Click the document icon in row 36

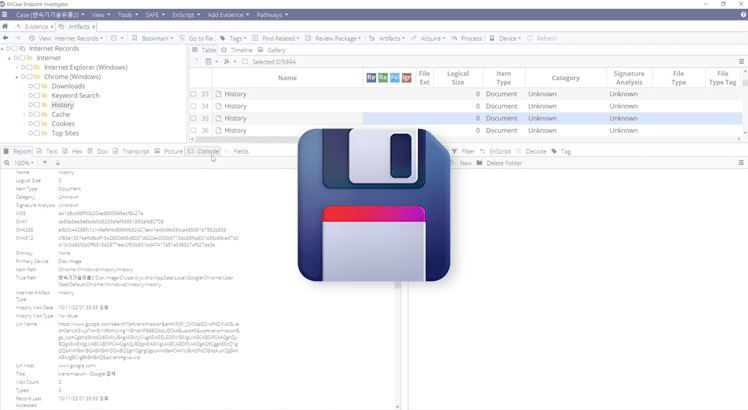[218, 130]
